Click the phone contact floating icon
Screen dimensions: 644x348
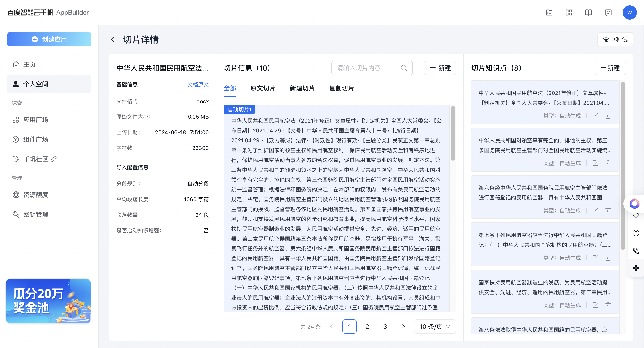(636, 251)
